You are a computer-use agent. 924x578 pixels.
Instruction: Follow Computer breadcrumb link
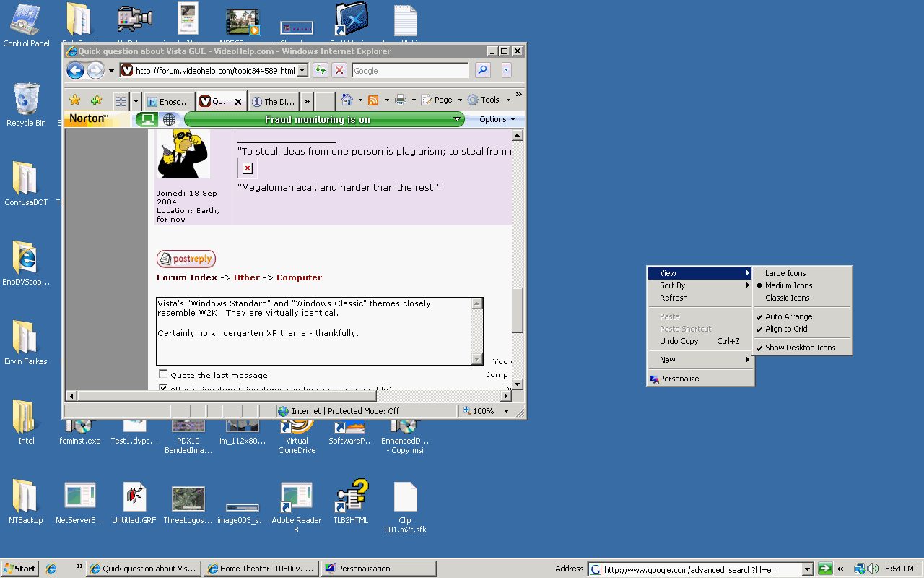[300, 277]
